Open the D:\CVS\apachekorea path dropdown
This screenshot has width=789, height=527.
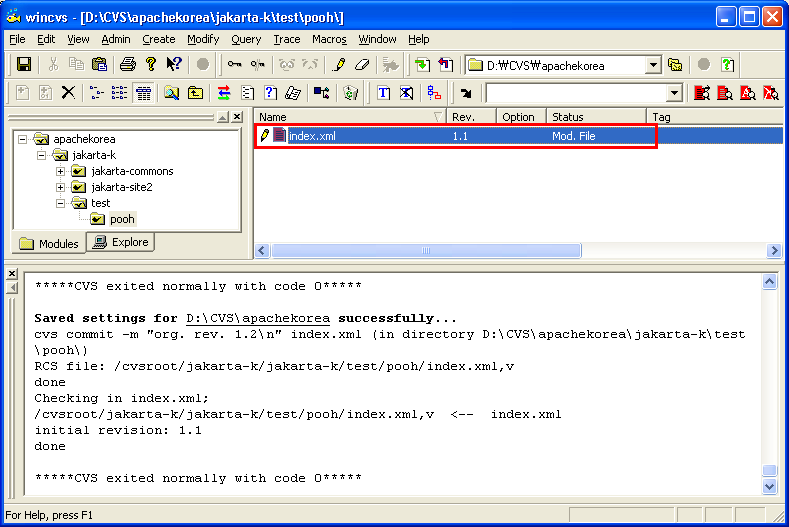(x=653, y=65)
